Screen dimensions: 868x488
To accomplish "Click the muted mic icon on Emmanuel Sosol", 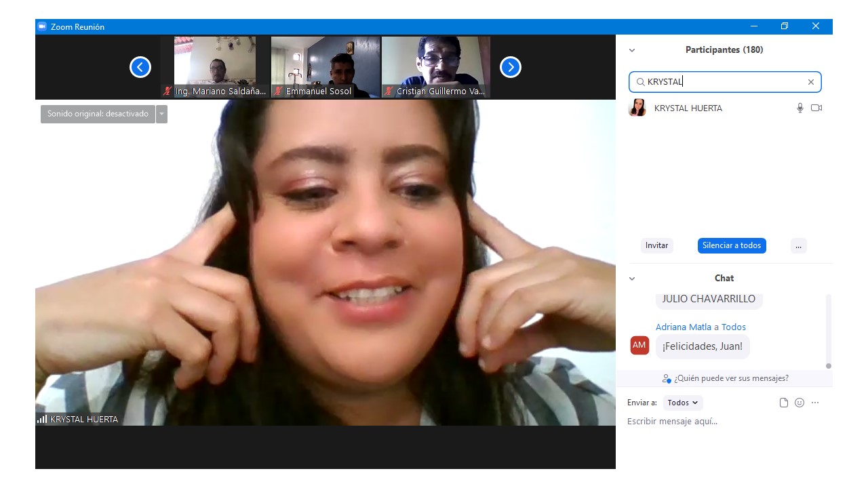I will tap(278, 91).
